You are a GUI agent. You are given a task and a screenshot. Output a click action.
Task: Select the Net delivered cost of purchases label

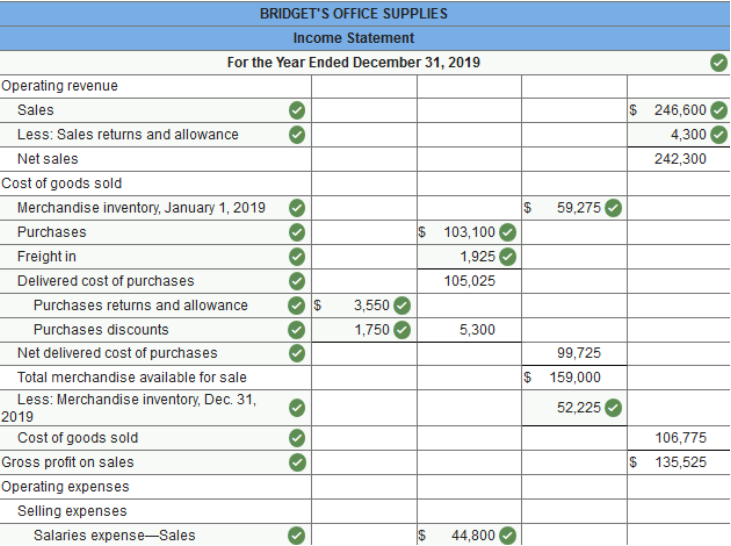tap(117, 353)
